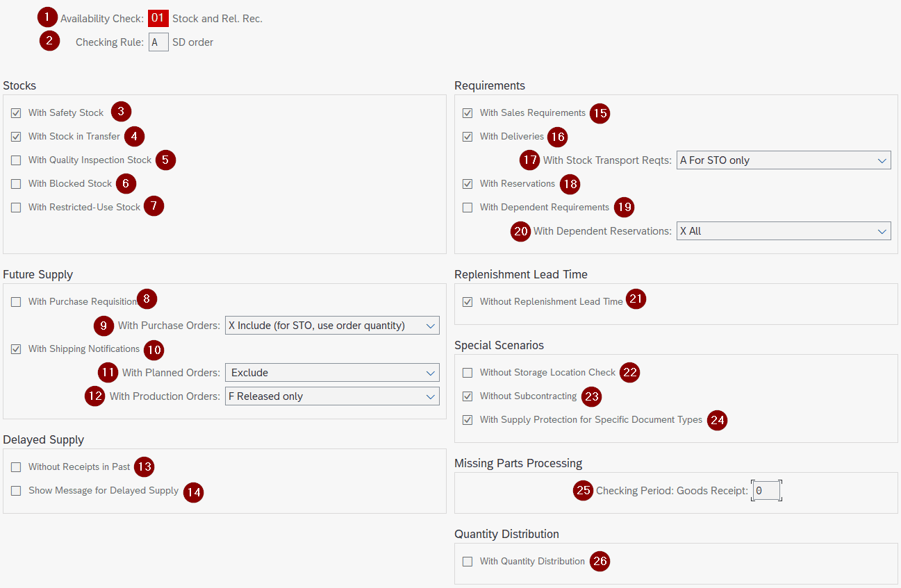
Task: Toggle Without Storage Location Check checkbox
Action: click(x=468, y=372)
